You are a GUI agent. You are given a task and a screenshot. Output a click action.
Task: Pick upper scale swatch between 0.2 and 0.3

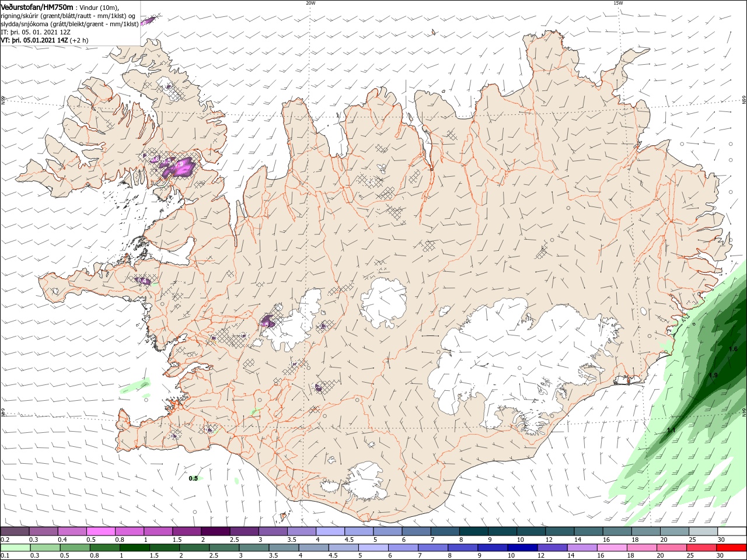point(15,531)
